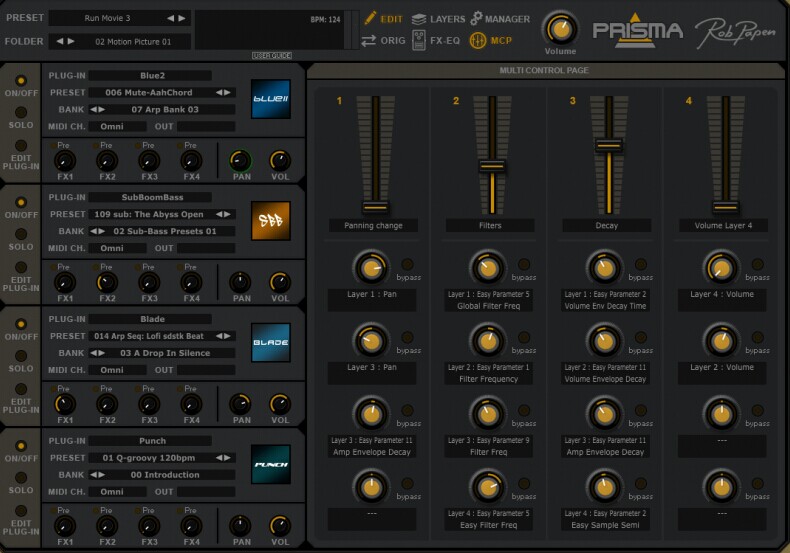This screenshot has height=553, width=790.
Task: Toggle ON/OFF for the Blue2 layer
Action: 20,81
